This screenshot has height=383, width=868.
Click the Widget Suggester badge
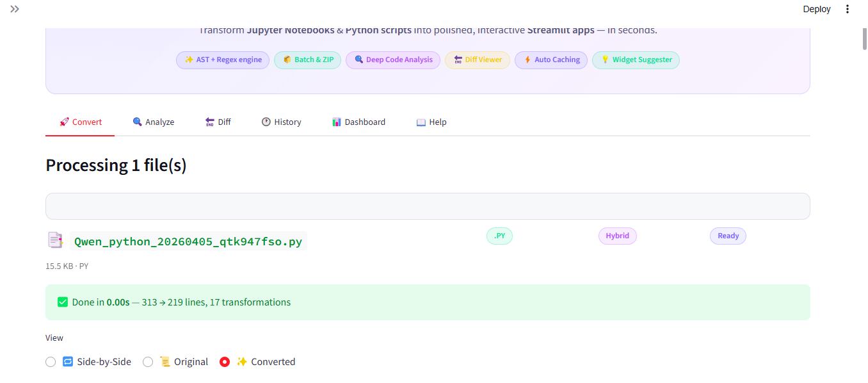636,60
